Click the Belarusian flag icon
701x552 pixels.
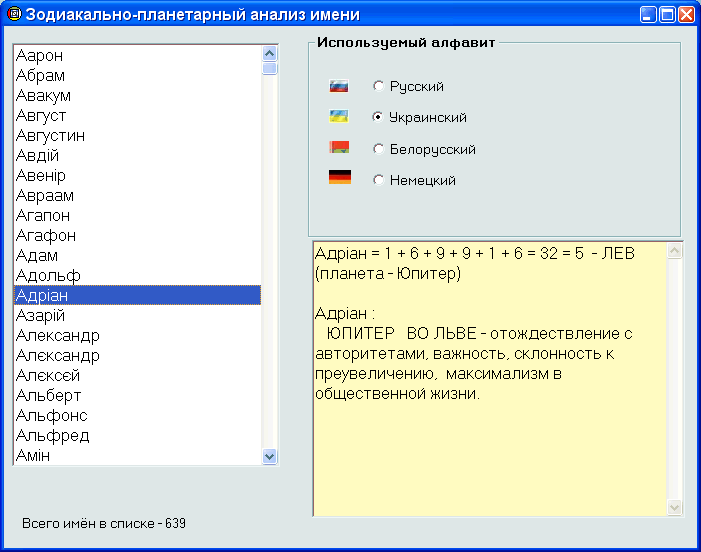coord(339,147)
